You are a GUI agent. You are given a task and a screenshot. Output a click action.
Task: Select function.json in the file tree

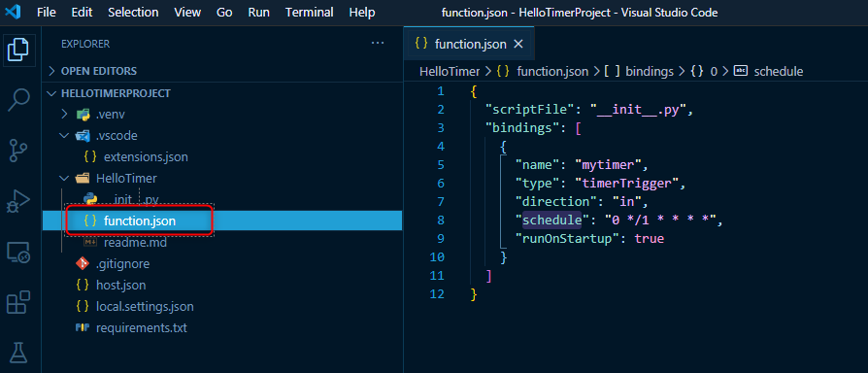tap(222, 220)
